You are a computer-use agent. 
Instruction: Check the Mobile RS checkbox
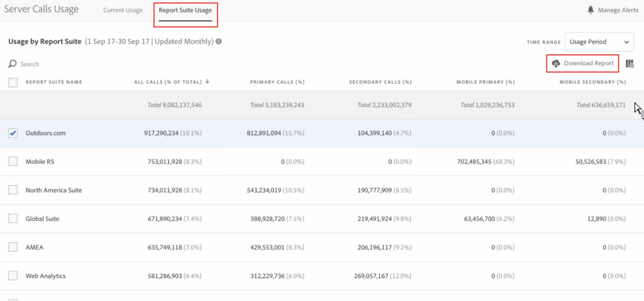point(13,161)
